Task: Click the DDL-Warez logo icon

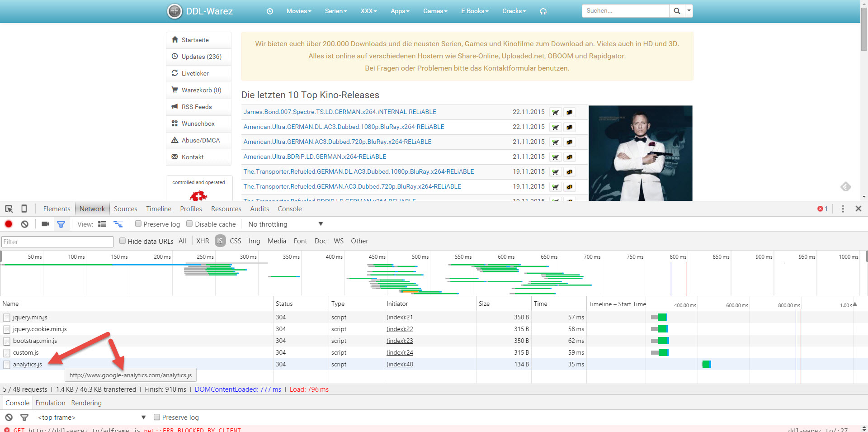Action: [x=175, y=11]
